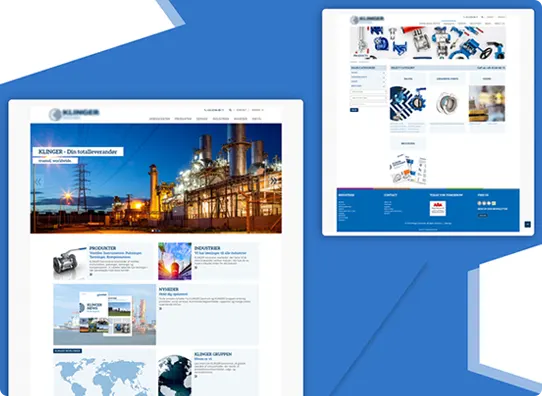The height and width of the screenshot is (396, 542).
Task: Click the arrow icon under KLINGER GRUPPEN text
Action: tap(196, 376)
